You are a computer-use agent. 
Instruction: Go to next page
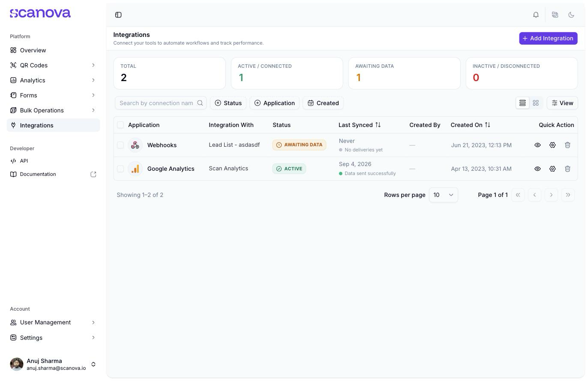click(x=551, y=195)
